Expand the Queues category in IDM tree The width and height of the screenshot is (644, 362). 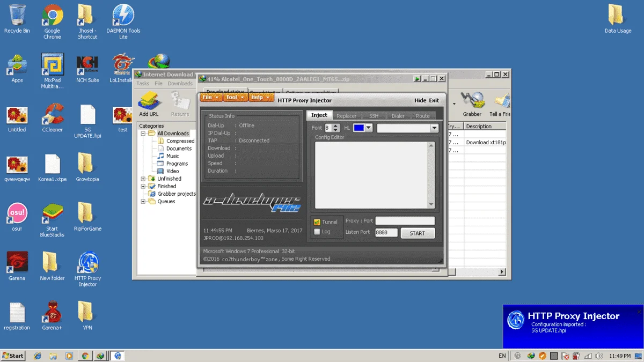pos(143,202)
